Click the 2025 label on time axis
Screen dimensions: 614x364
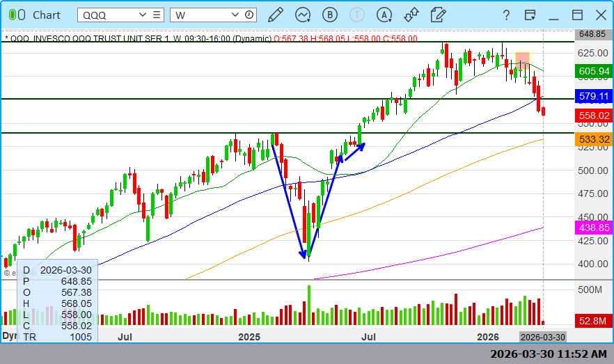[x=249, y=337]
